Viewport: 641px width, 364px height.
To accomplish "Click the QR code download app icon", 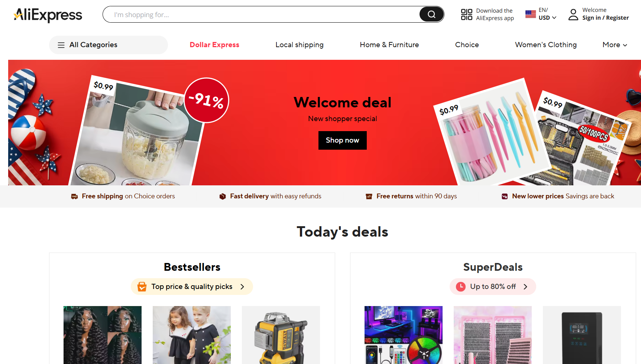I will point(466,14).
